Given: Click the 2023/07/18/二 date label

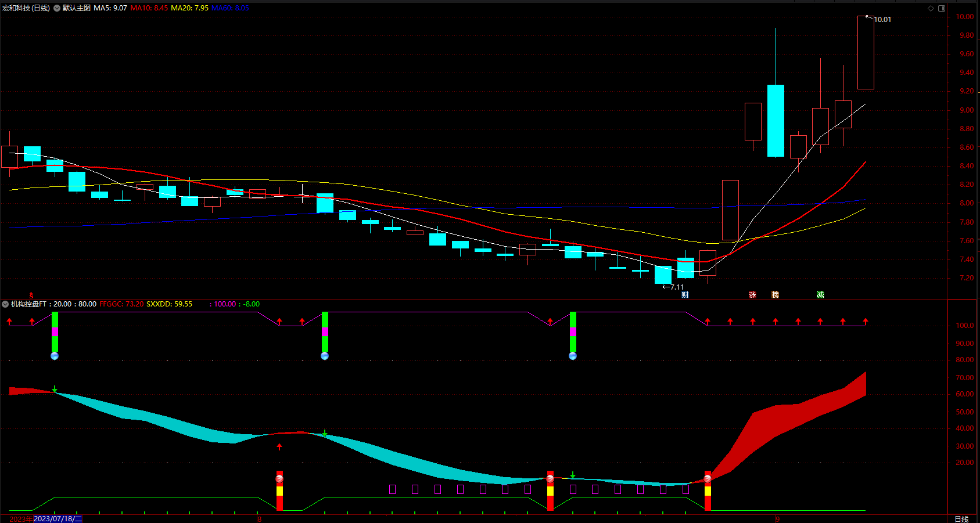Looking at the screenshot, I should pyautogui.click(x=58, y=519).
